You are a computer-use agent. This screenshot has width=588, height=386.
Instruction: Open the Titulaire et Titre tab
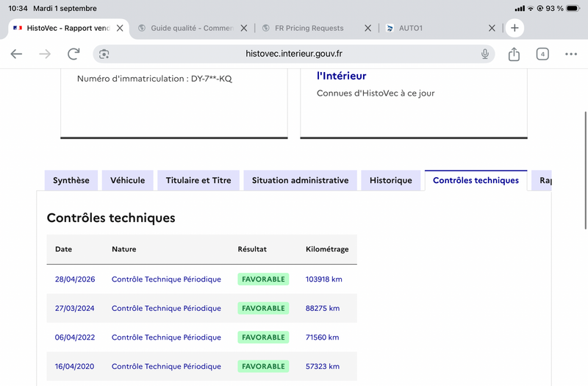click(x=198, y=180)
